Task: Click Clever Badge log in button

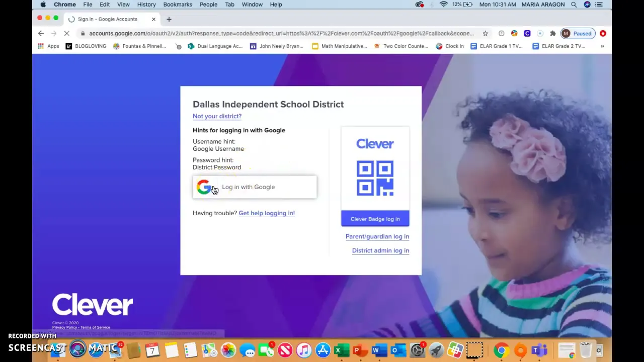Action: (375, 219)
